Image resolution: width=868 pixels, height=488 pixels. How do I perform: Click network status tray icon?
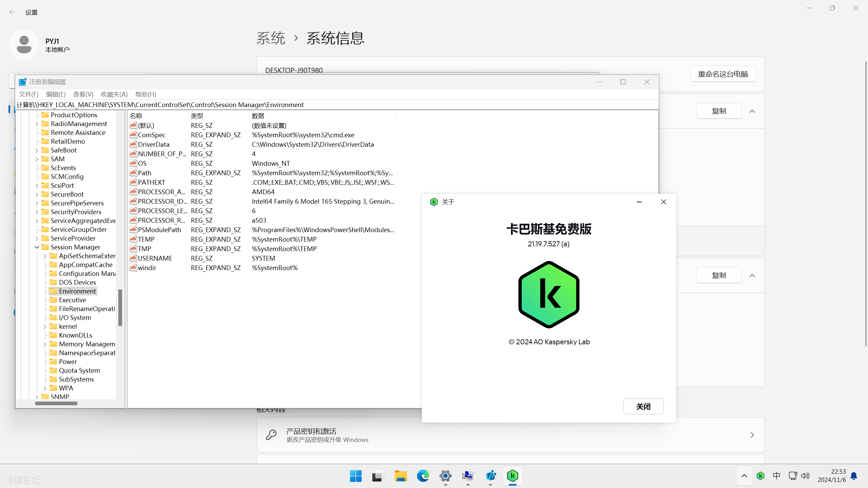pos(793,476)
